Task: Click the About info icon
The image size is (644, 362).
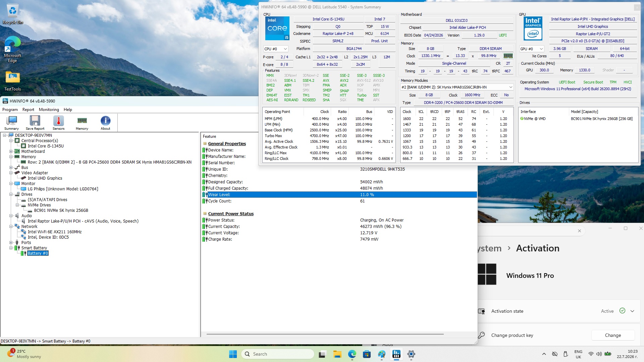Action: (x=105, y=123)
